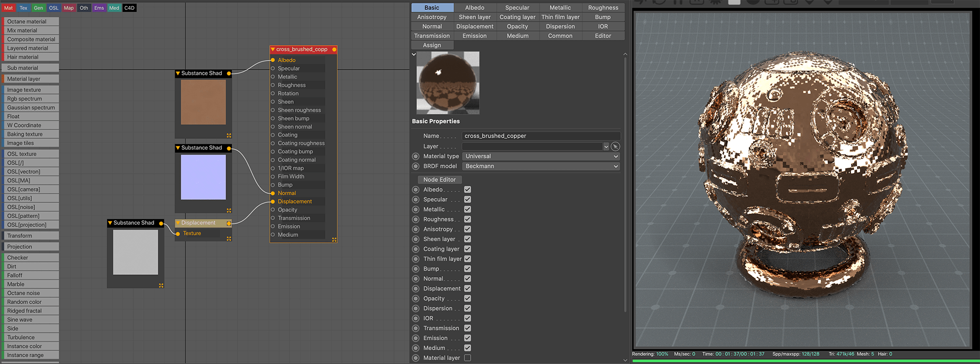Enable the Material layer checkbox
980x364 pixels.
click(468, 358)
